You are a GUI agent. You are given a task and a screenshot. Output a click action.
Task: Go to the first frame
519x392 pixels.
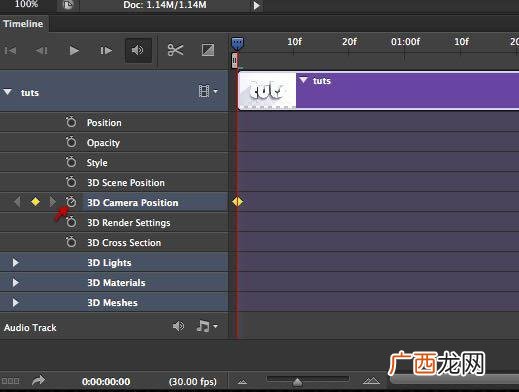[x=11, y=51]
